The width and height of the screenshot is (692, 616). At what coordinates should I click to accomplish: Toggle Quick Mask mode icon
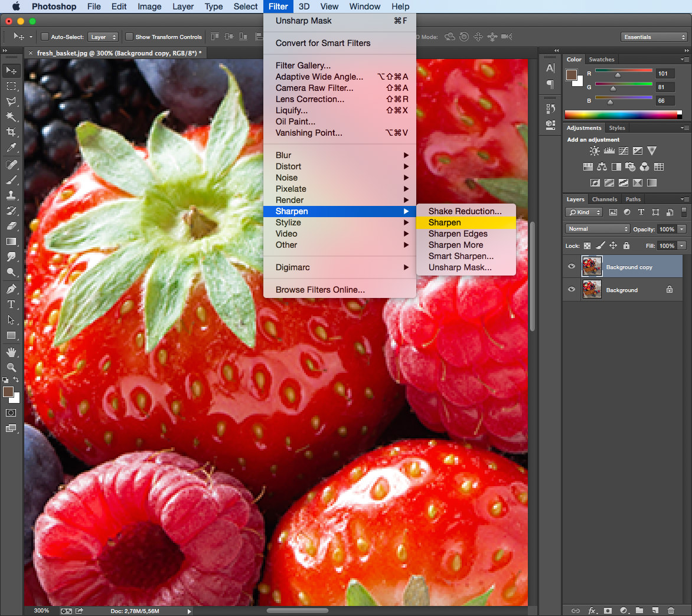pyautogui.click(x=11, y=412)
